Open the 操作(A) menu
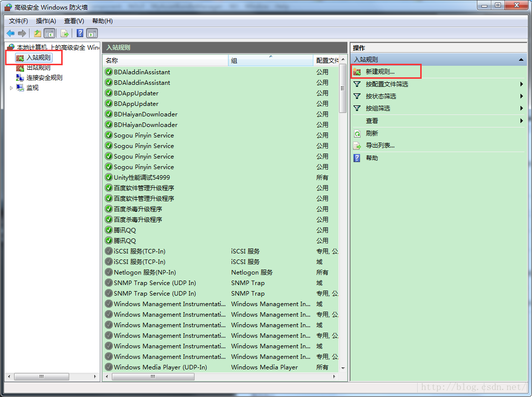Image resolution: width=532 pixels, height=397 pixels. pos(46,21)
